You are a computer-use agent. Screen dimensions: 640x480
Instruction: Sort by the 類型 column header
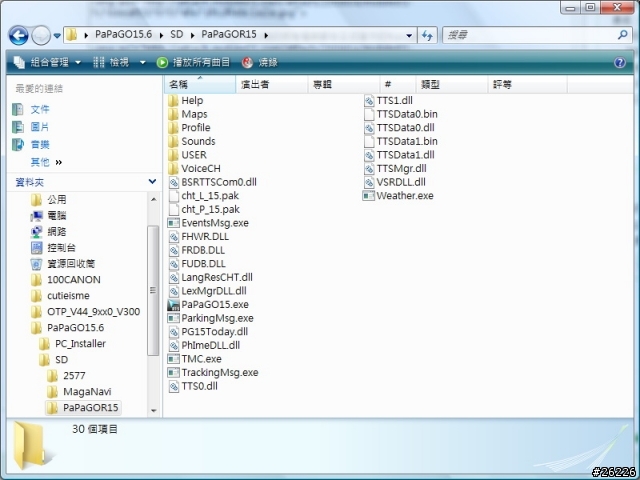(x=451, y=84)
